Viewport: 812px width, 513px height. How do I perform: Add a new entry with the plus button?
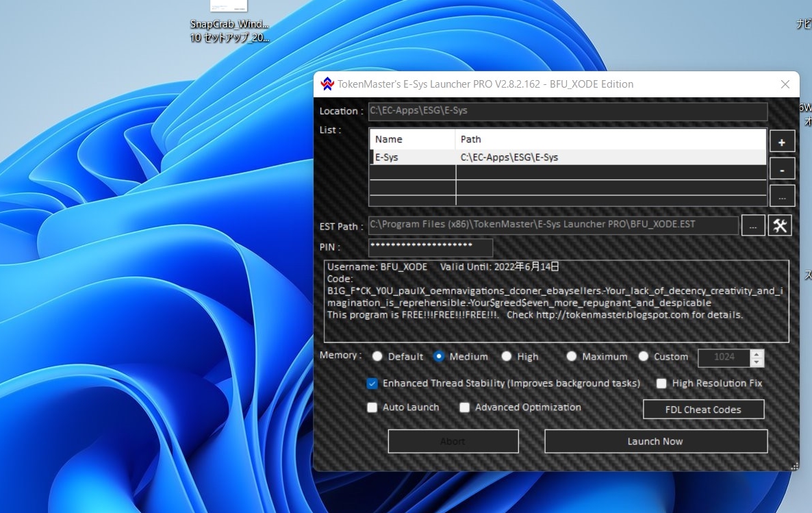(x=782, y=142)
